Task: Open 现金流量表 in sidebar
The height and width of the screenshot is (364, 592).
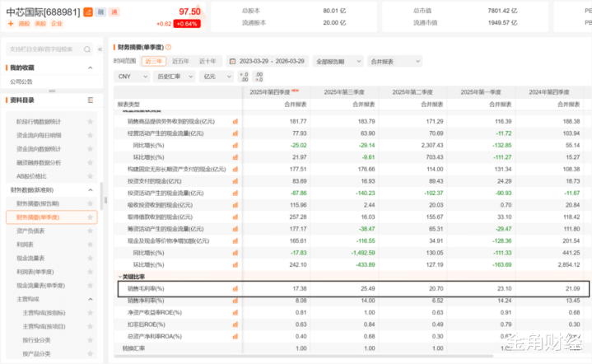Action: click(x=31, y=258)
